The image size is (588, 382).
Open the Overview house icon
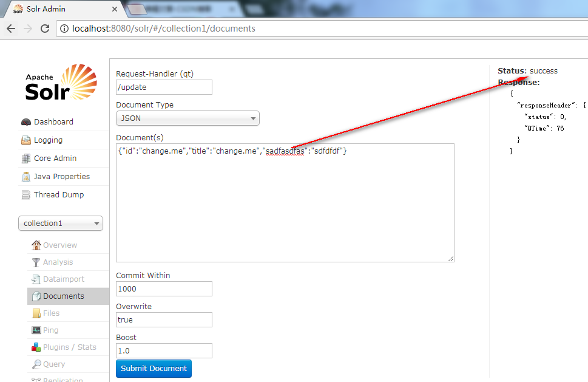36,245
